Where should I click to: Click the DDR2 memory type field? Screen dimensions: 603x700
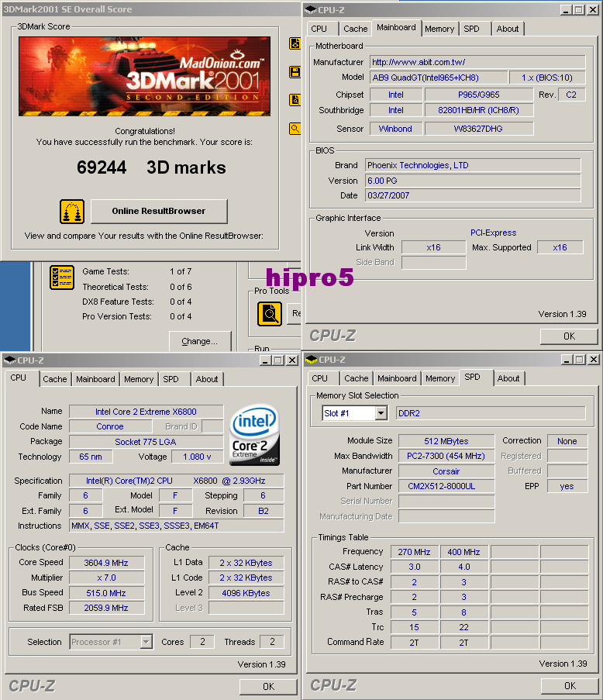[x=491, y=413]
